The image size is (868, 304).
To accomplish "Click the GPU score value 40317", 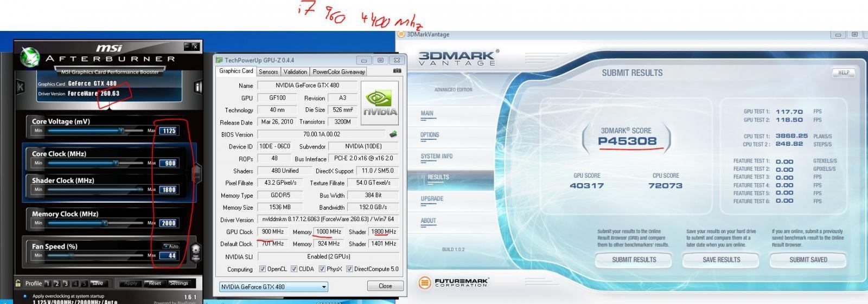I will click(x=586, y=185).
